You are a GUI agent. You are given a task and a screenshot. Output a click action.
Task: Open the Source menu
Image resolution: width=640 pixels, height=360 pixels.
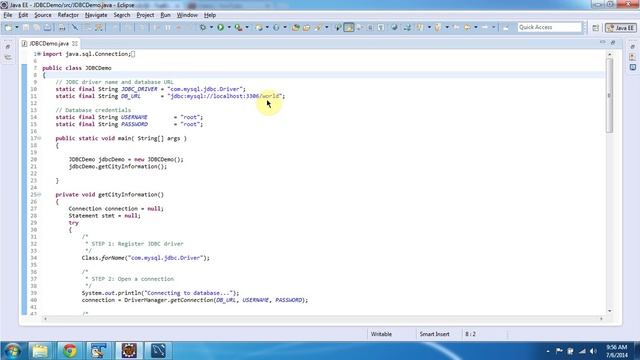[43, 15]
